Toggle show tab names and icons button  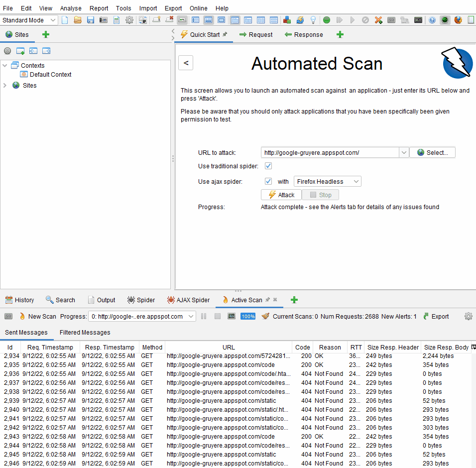point(182,20)
